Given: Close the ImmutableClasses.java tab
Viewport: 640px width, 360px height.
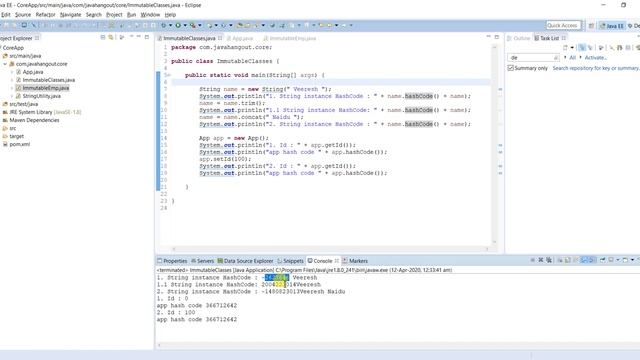Looking at the screenshot, I should [220, 38].
